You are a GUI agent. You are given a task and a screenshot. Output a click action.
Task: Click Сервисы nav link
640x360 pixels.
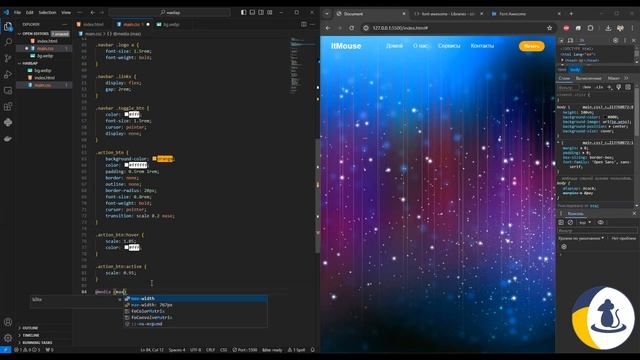(449, 46)
